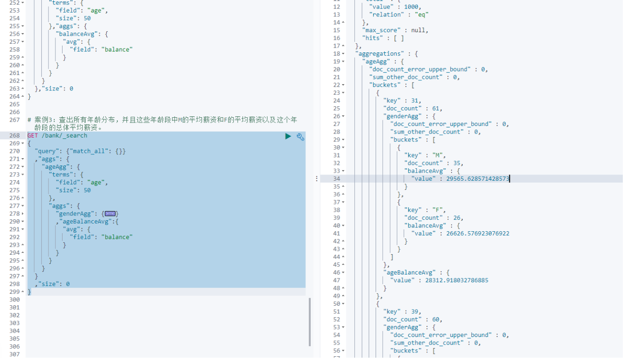
Task: Click "size": 50 on line 275
Action: point(73,190)
